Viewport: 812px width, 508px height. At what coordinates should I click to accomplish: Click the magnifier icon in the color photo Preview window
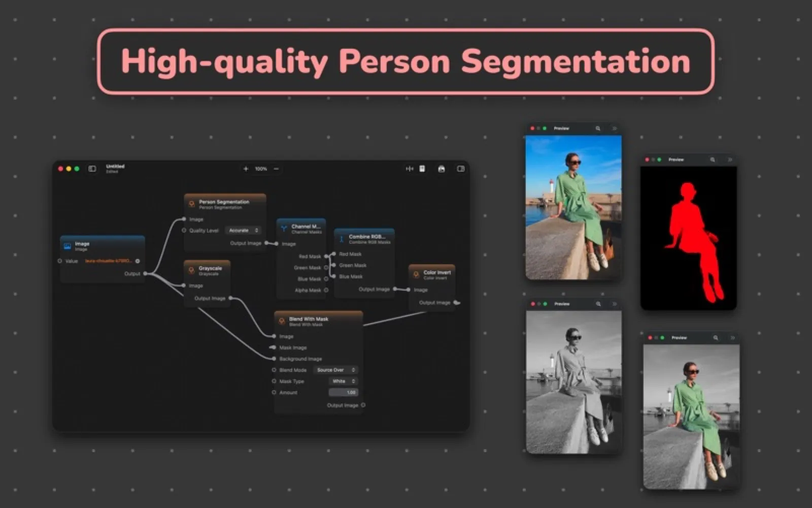(x=598, y=129)
